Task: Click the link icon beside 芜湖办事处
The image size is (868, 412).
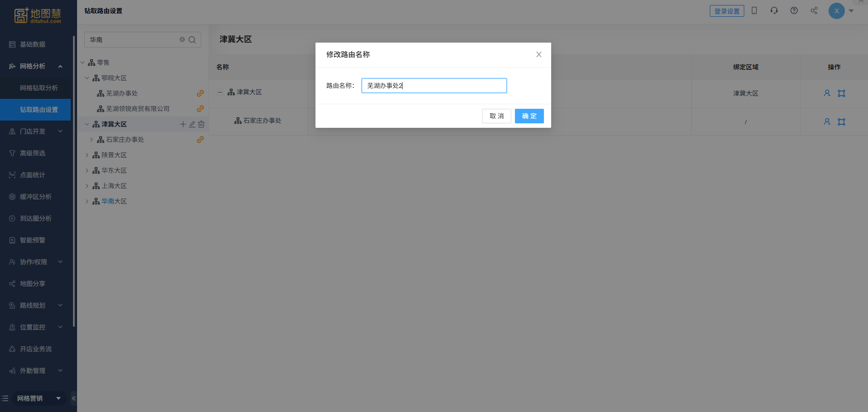Action: click(200, 93)
